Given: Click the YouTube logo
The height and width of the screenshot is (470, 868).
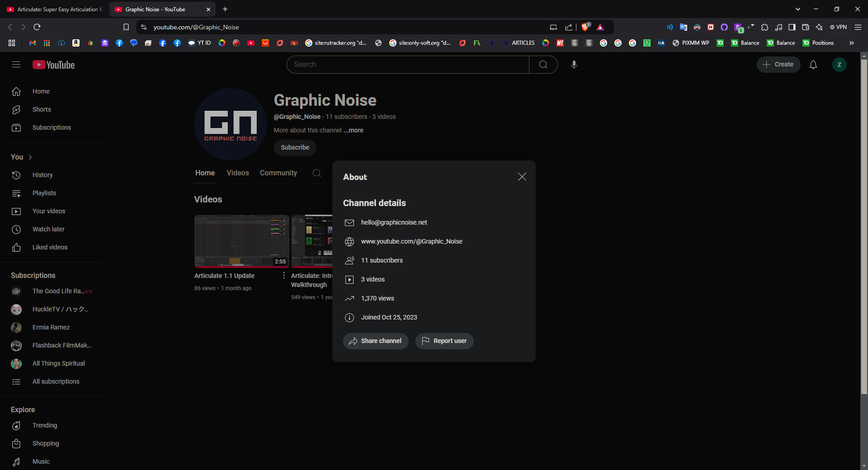Looking at the screenshot, I should coord(54,65).
